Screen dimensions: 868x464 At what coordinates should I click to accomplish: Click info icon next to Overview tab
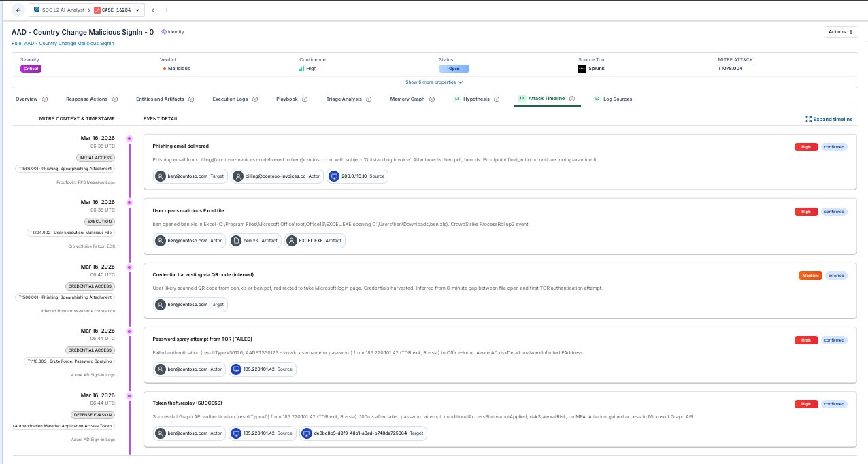45,99
